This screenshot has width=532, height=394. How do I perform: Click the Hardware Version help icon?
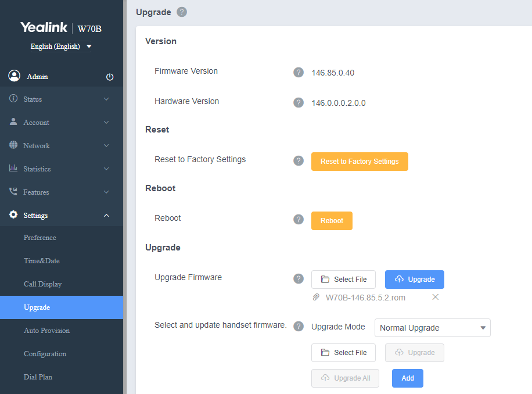click(x=299, y=102)
